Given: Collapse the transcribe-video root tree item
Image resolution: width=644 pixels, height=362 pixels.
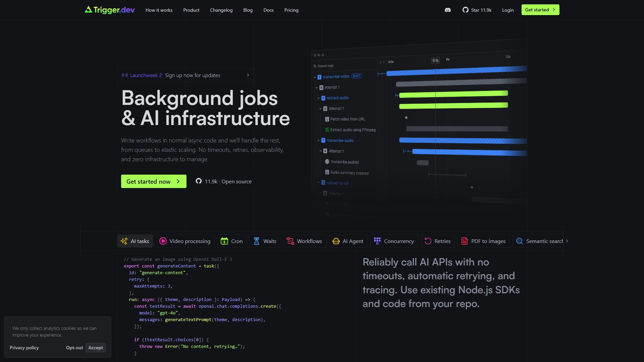Looking at the screenshot, I should (x=315, y=77).
